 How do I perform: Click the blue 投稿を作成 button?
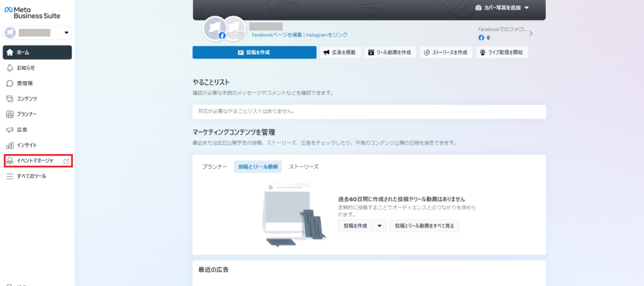point(254,52)
